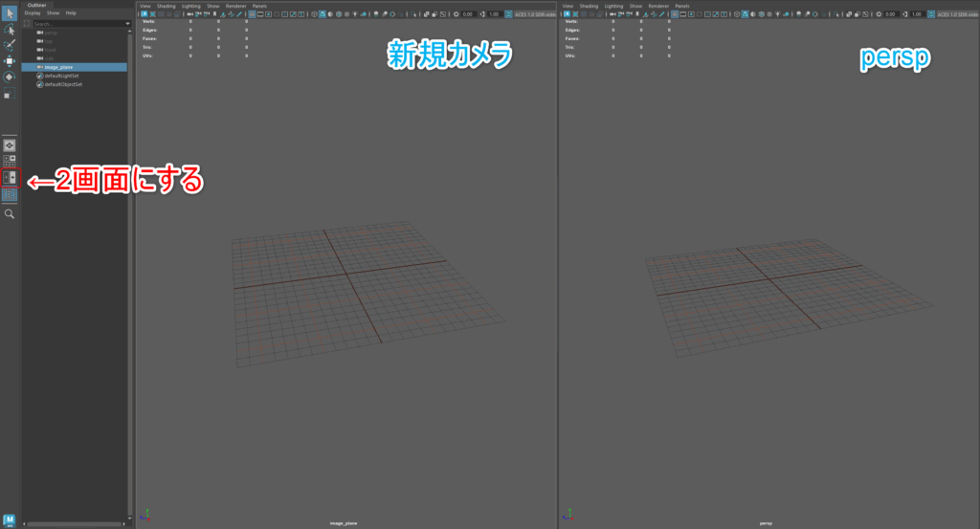980x529 pixels.
Task: Toggle resolution gate in left viewport toolbar
Action: click(268, 13)
